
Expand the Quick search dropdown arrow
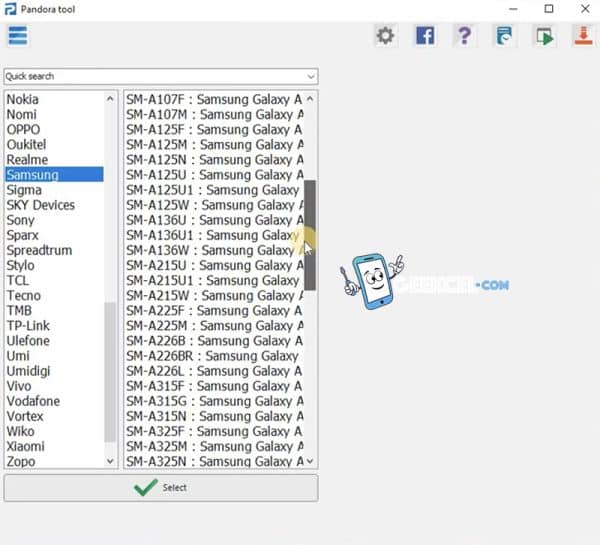[311, 77]
